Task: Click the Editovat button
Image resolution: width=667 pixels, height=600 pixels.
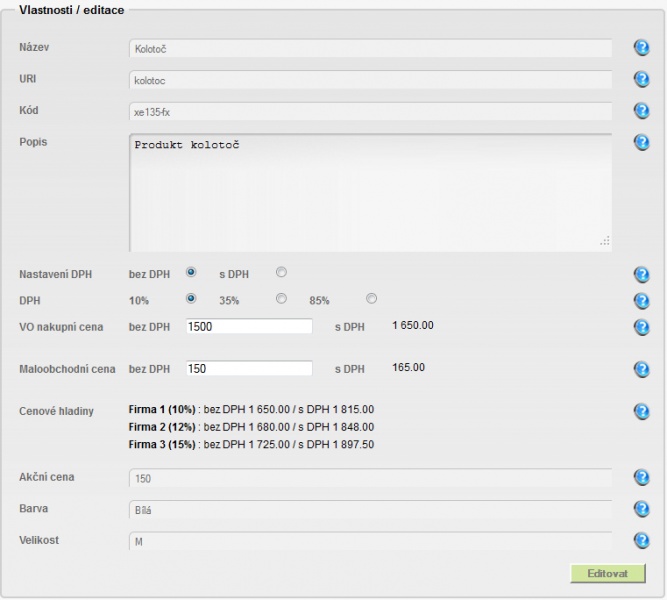Action: (608, 574)
